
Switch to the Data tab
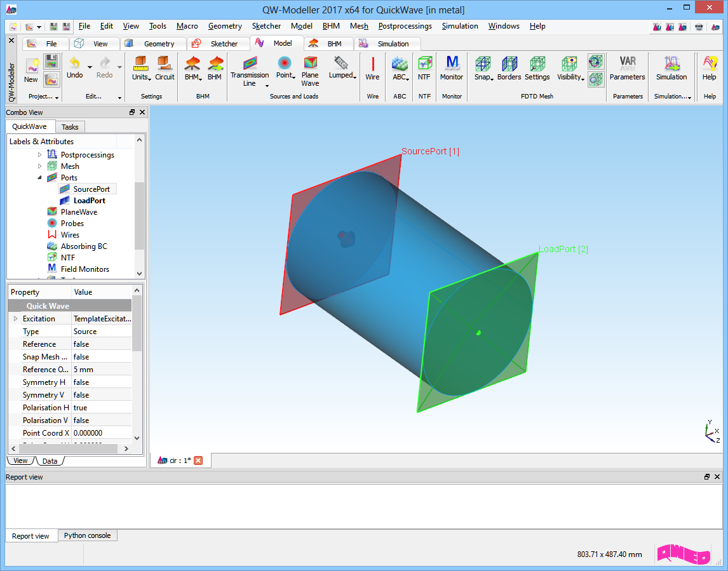[x=50, y=461]
